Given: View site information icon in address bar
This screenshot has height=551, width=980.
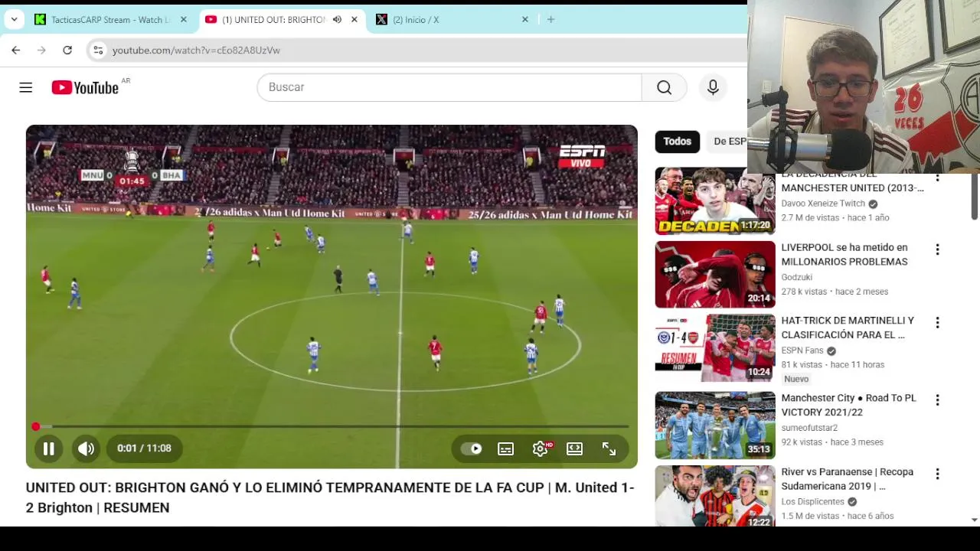Looking at the screenshot, I should pos(96,50).
